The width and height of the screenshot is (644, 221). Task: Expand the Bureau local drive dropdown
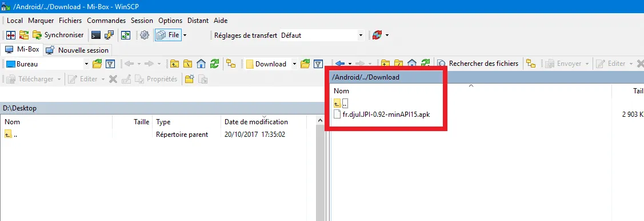click(86, 64)
